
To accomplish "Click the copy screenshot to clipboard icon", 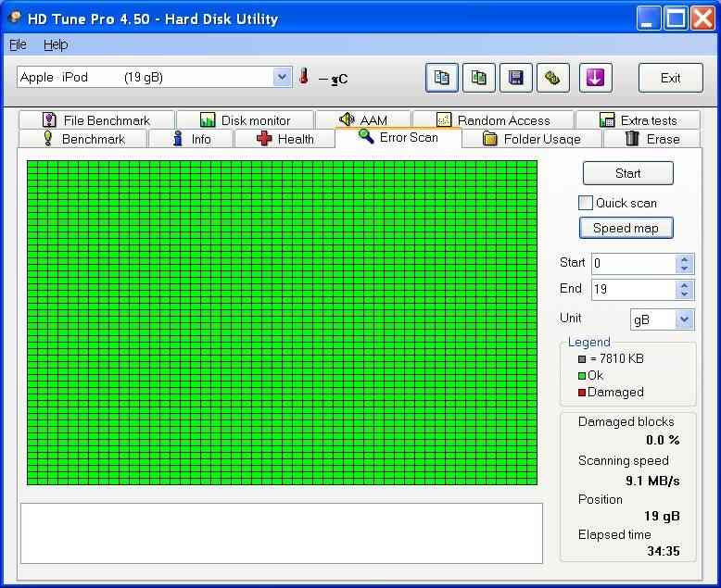I will coord(479,78).
